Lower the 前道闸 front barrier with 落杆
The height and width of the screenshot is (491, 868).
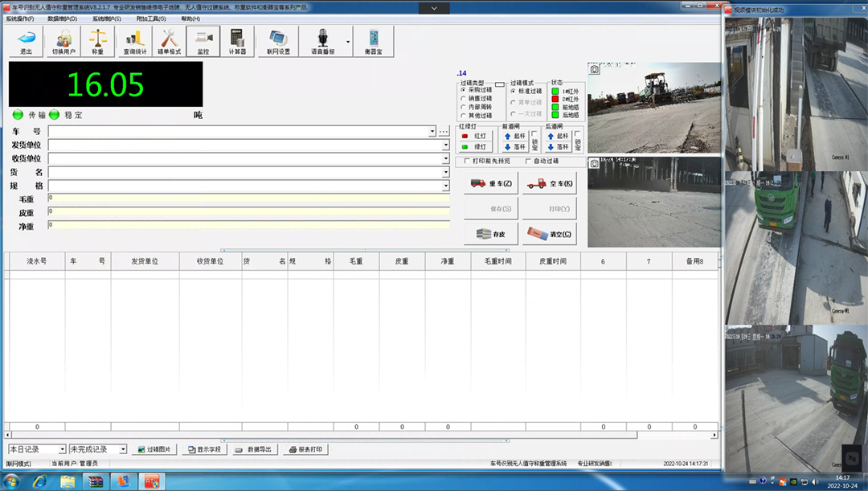(x=515, y=147)
